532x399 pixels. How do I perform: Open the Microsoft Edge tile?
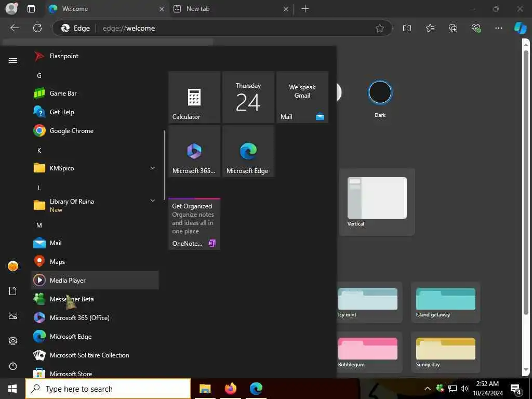click(248, 151)
